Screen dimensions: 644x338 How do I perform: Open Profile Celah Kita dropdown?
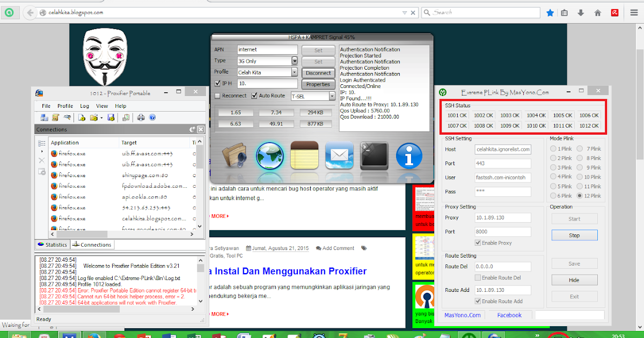click(x=295, y=72)
